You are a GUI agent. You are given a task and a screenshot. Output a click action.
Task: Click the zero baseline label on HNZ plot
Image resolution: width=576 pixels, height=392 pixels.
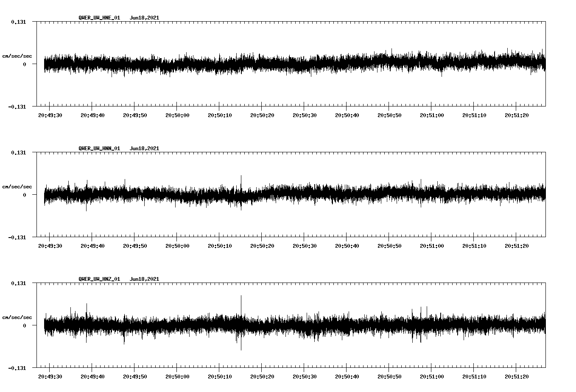(x=25, y=325)
